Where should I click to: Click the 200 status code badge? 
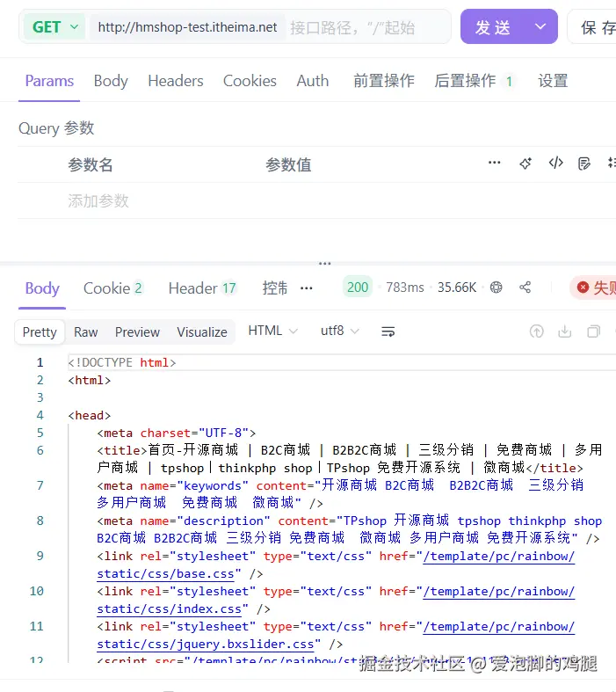pos(358,288)
